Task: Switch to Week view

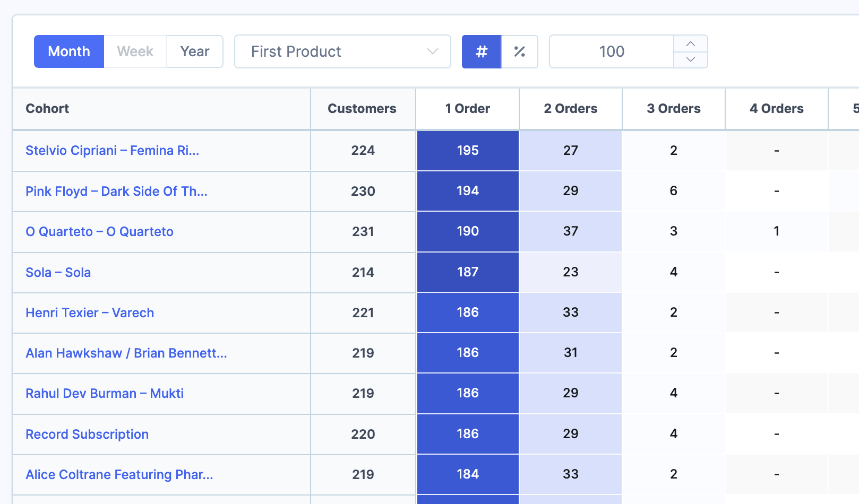Action: point(135,51)
